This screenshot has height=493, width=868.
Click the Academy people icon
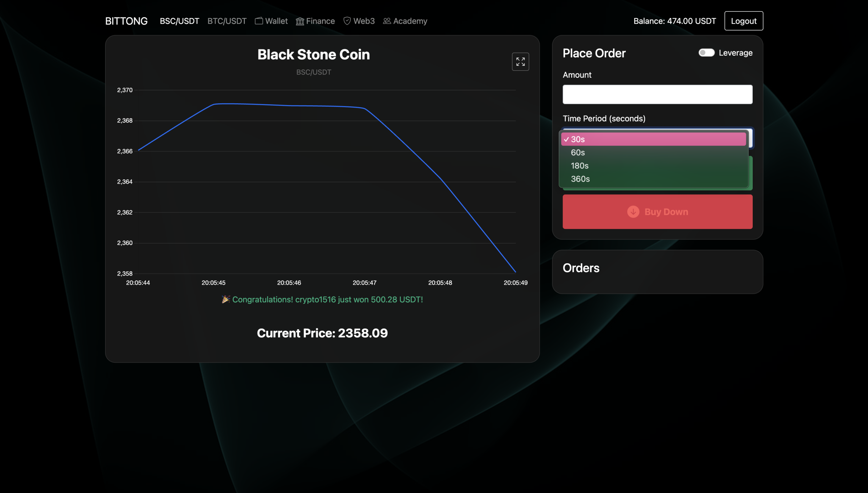tap(387, 21)
